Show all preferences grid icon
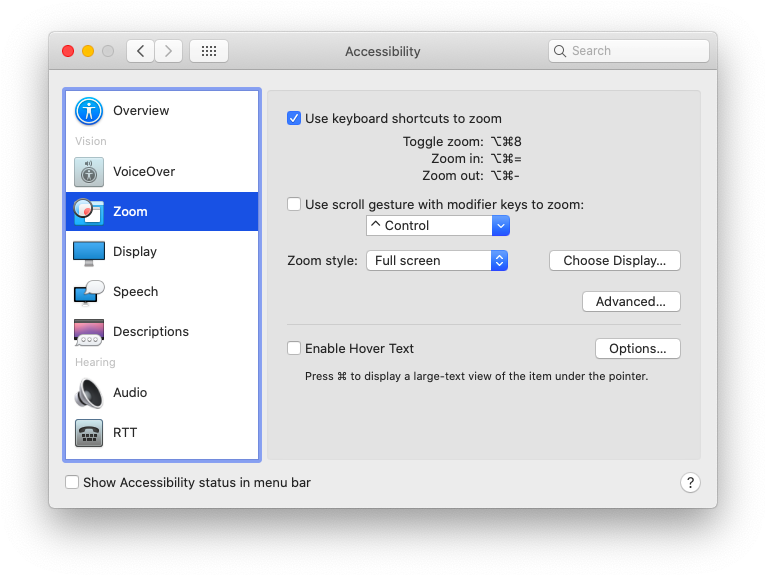The height and width of the screenshot is (575, 765). tap(209, 51)
